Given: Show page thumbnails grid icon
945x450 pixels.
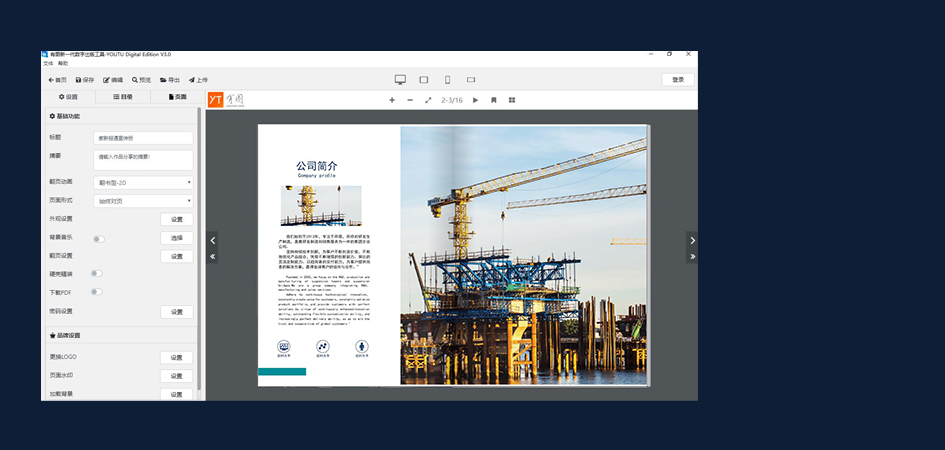Looking at the screenshot, I should point(512,100).
